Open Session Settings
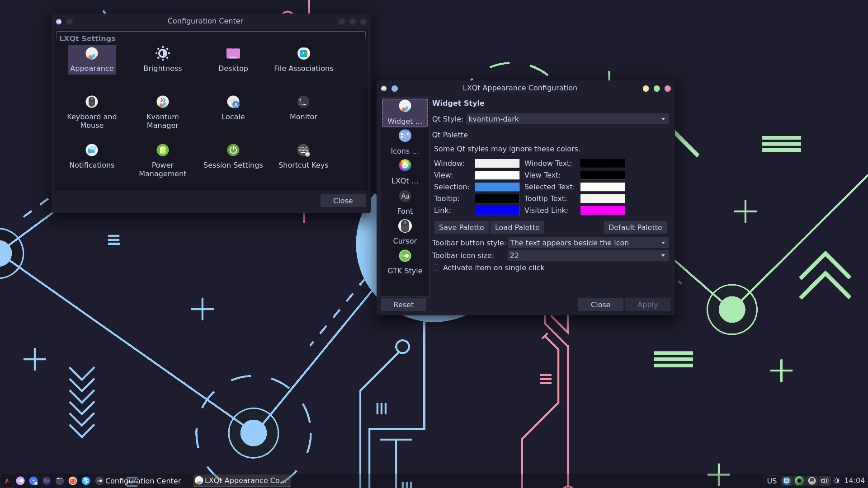 coord(233,156)
